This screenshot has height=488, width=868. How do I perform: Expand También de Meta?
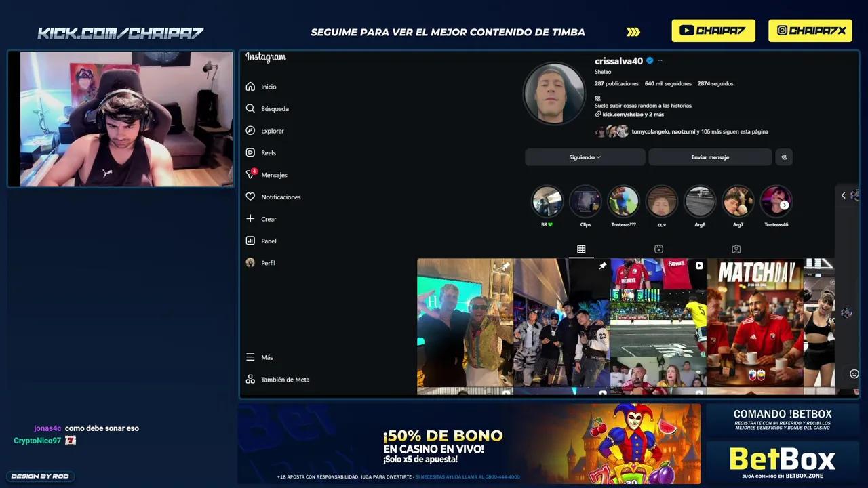pos(277,380)
